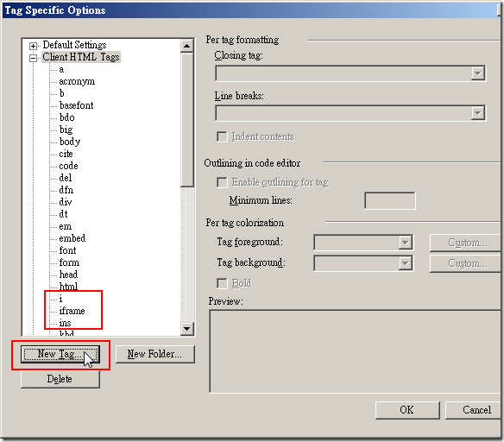Select the del tag
The width and height of the screenshot is (504, 442).
click(66, 178)
